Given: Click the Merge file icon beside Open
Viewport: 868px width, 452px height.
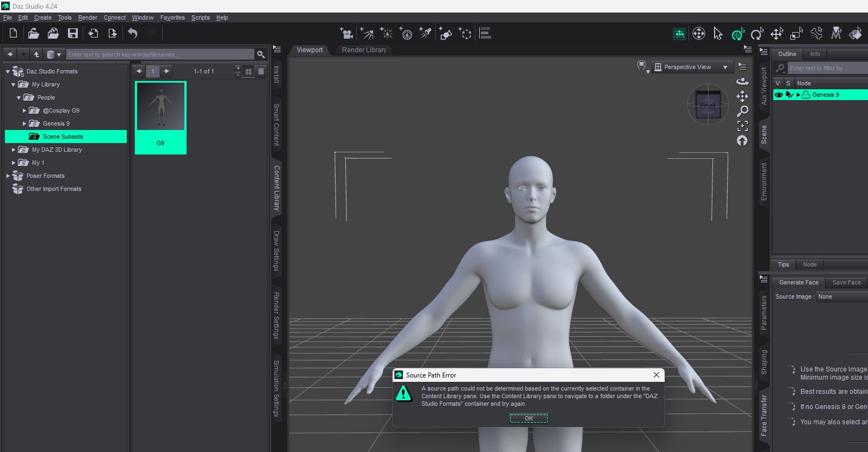Looking at the screenshot, I should coord(53,33).
